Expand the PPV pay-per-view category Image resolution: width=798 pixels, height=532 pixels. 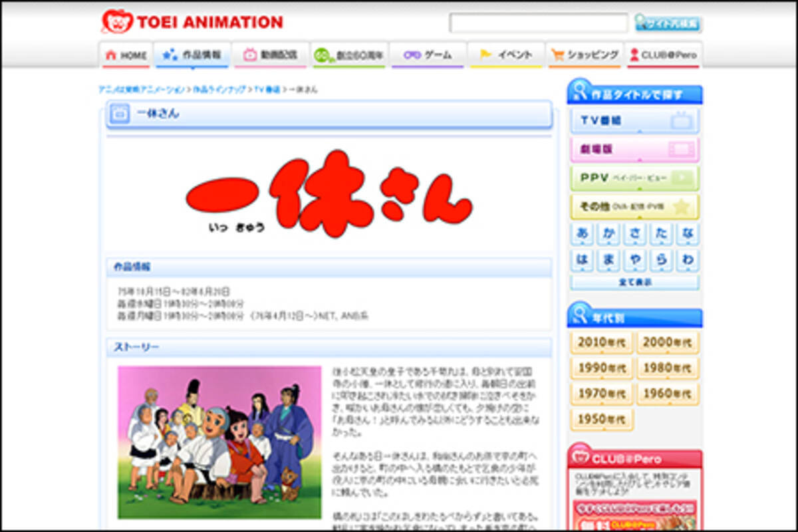point(634,178)
